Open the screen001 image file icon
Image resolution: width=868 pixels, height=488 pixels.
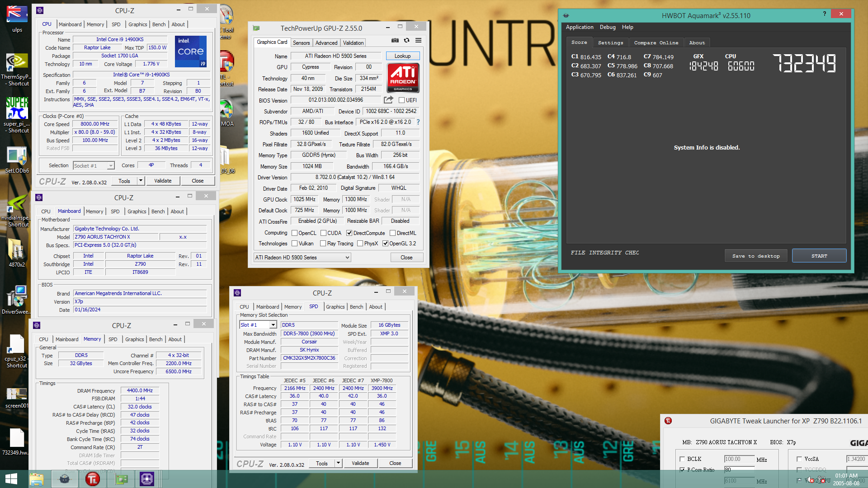pos(17,398)
